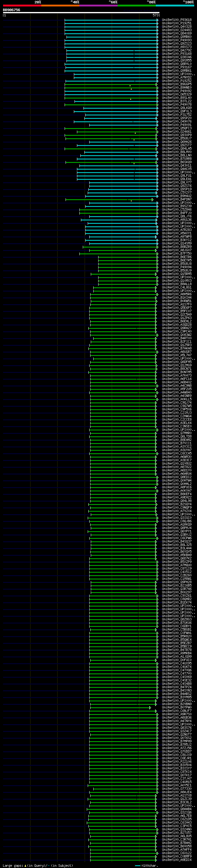Open hit UniRef100_P93618
Viewport: 197px width, 868px height.
176,20
